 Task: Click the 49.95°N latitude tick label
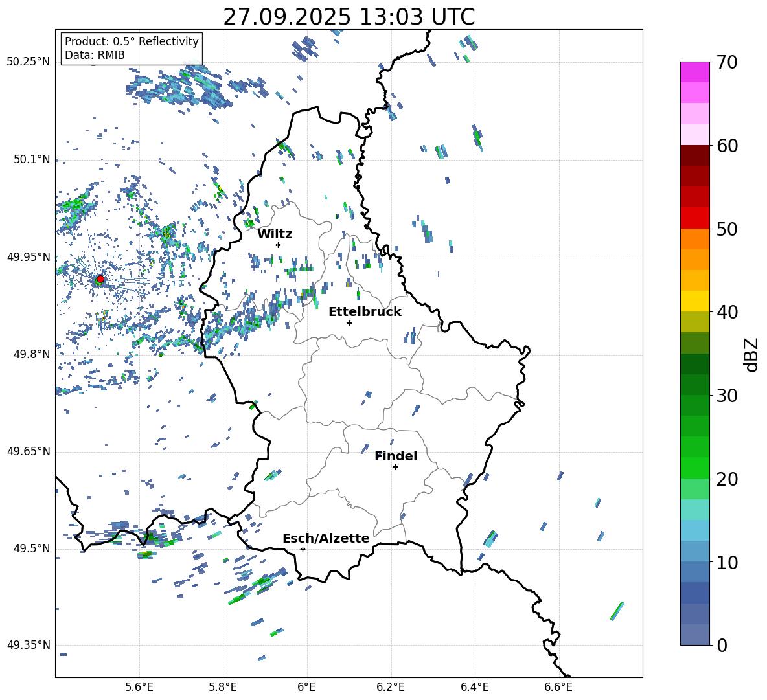[x=29, y=257]
